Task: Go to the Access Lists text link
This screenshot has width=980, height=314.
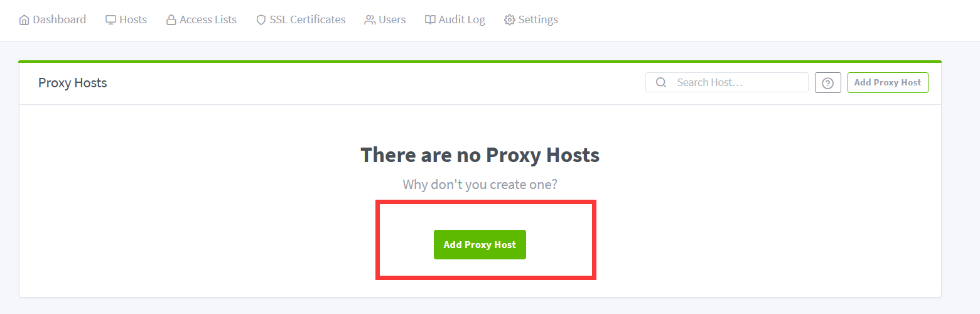Action: click(x=208, y=19)
